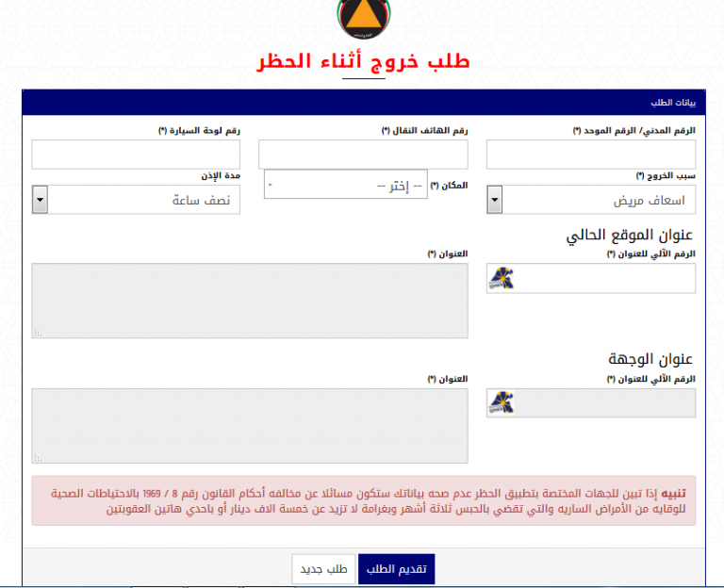The height and width of the screenshot is (588, 724).
Task: Click the Kuwait Finder icon in destination address number field
Action: pyautogui.click(x=501, y=403)
